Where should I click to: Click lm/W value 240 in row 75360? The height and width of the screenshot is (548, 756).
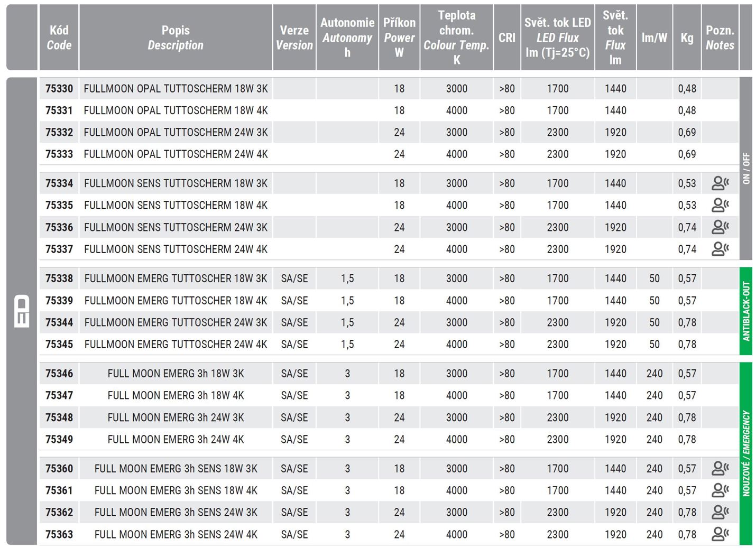(654, 468)
